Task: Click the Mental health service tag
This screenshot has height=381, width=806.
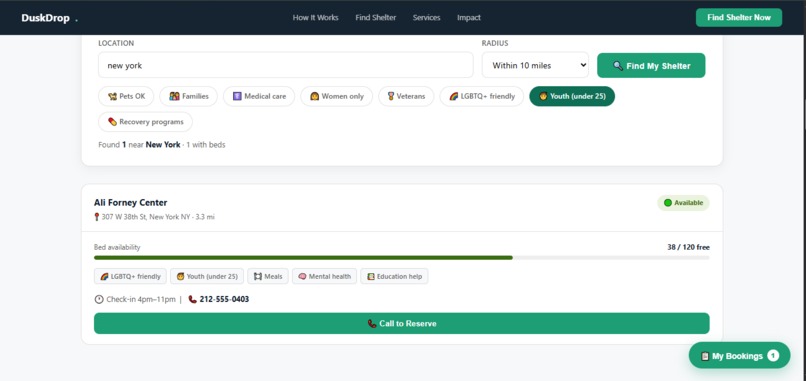Action: 324,276
